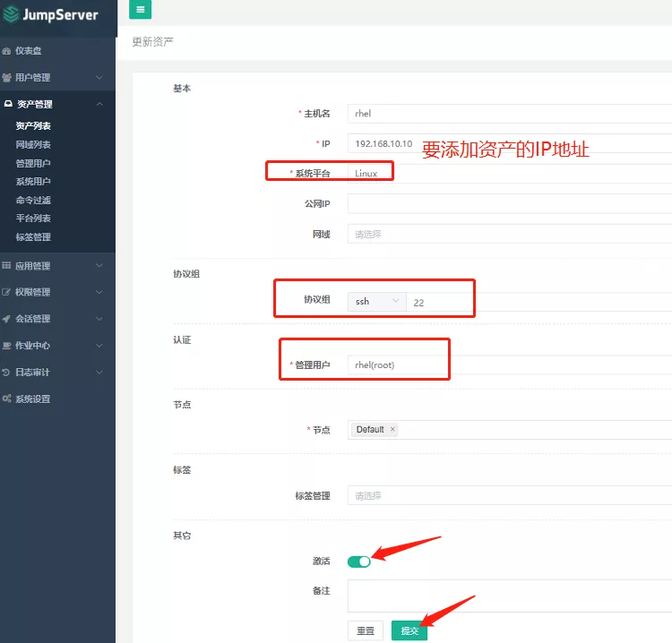Image resolution: width=672 pixels, height=643 pixels.
Task: Click the hamburger menu toggle icon
Action: tap(140, 9)
